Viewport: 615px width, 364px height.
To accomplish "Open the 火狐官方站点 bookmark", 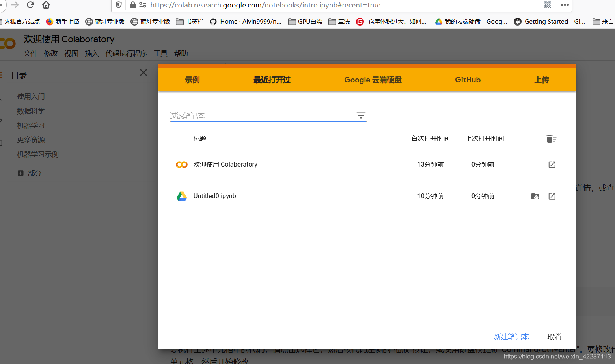I will coord(20,22).
